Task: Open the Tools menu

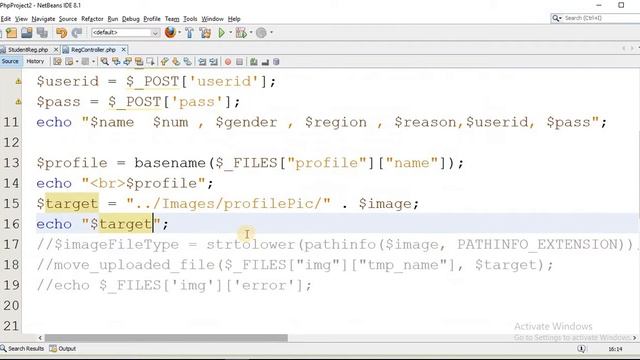Action: [x=190, y=19]
